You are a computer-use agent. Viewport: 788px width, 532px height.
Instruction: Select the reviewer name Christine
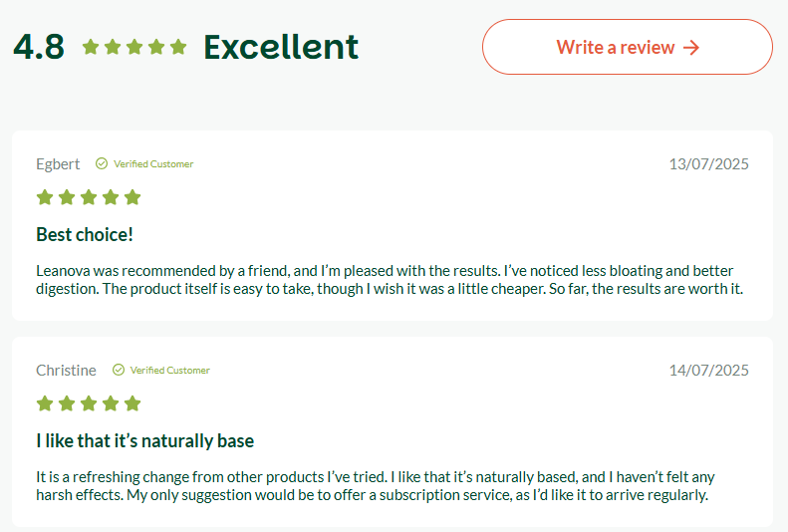tap(66, 371)
